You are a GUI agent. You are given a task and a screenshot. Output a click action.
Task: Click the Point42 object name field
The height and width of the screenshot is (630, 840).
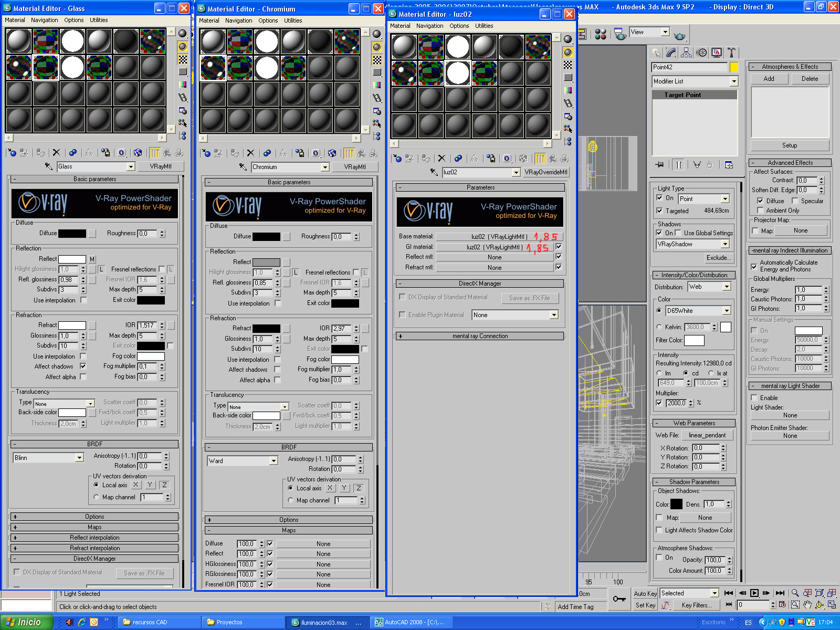click(x=690, y=67)
